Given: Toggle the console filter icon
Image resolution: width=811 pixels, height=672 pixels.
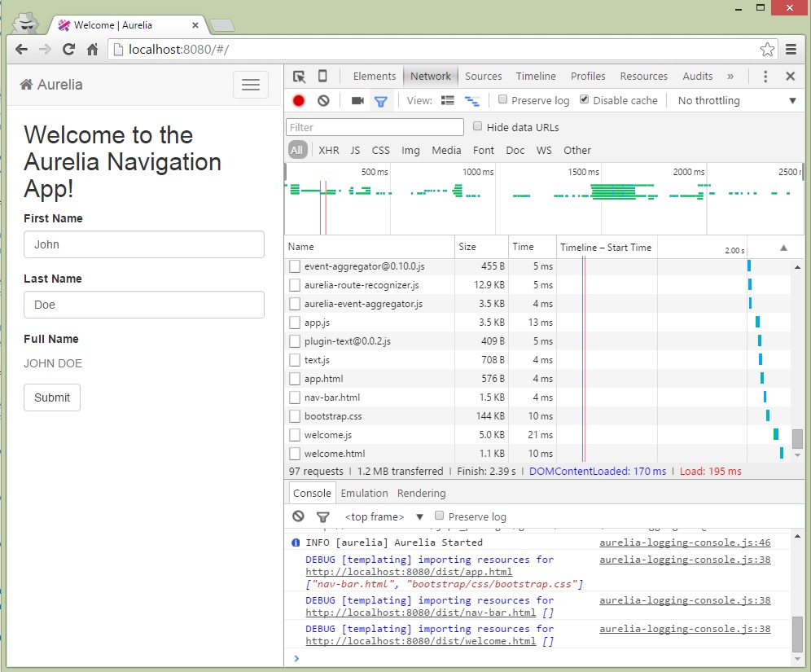Looking at the screenshot, I should [x=322, y=516].
